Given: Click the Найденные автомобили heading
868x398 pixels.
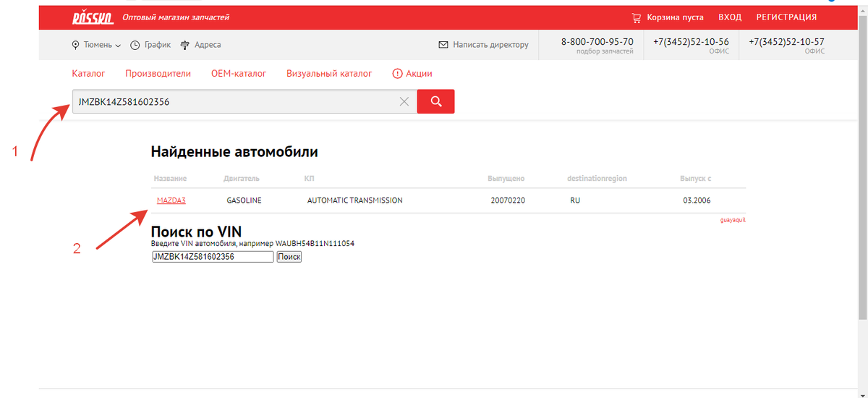Looking at the screenshot, I should (x=234, y=152).
